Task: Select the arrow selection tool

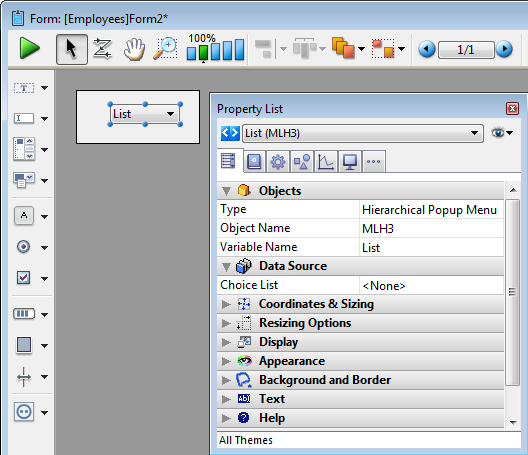Action: coord(72,49)
